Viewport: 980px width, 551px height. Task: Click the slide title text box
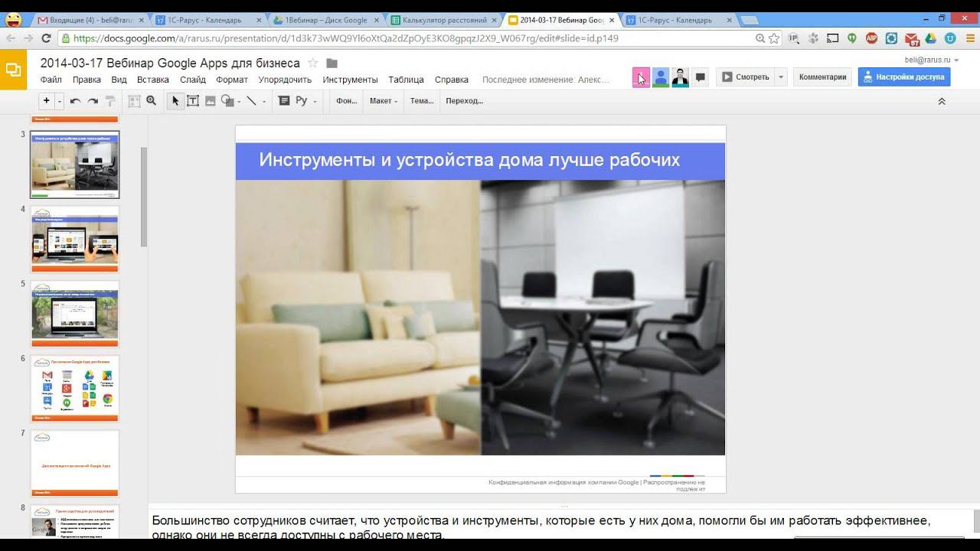pos(480,161)
